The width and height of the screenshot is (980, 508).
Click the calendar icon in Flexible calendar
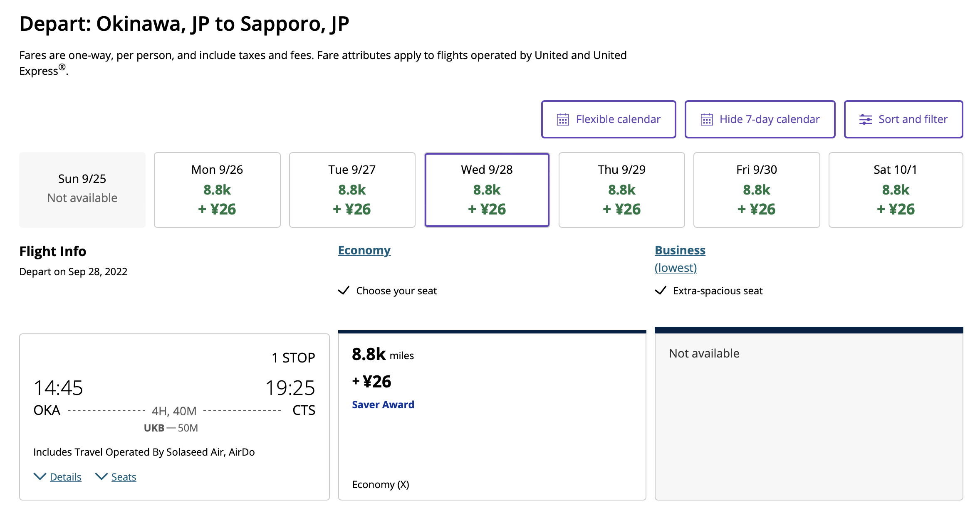click(563, 120)
